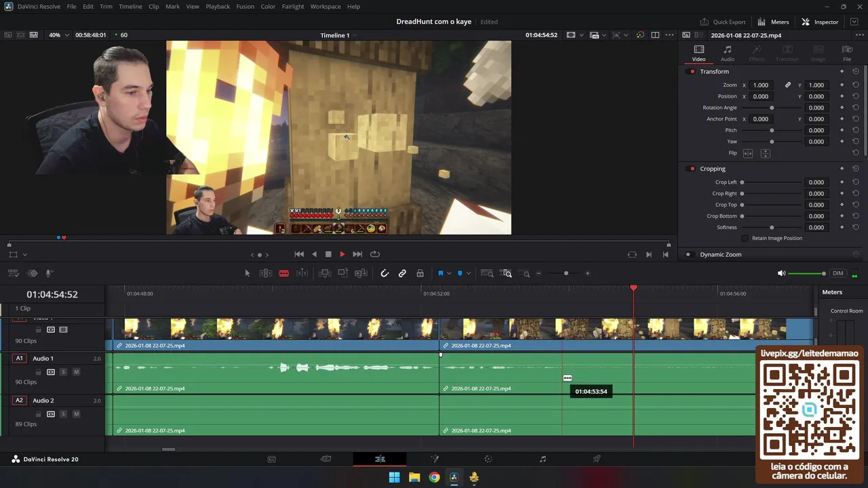Viewport: 868px width, 488px height.
Task: Open the Deliver page rocket icon
Action: 597,459
